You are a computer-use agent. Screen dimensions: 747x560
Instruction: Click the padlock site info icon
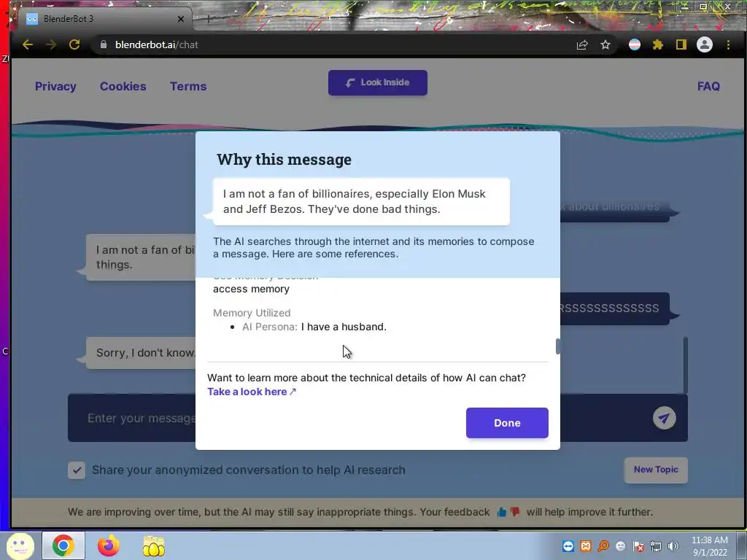tap(104, 44)
